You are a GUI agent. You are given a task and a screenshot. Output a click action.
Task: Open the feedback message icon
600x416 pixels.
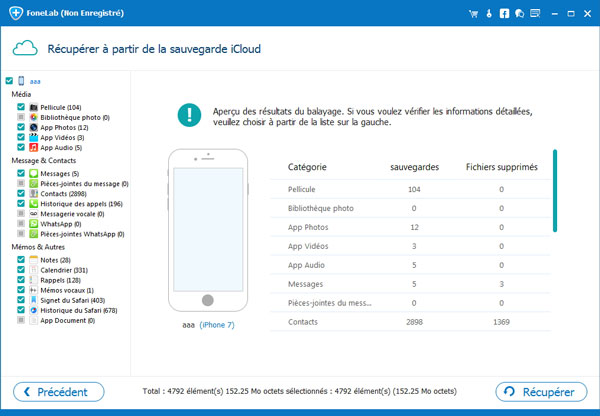[x=535, y=14]
